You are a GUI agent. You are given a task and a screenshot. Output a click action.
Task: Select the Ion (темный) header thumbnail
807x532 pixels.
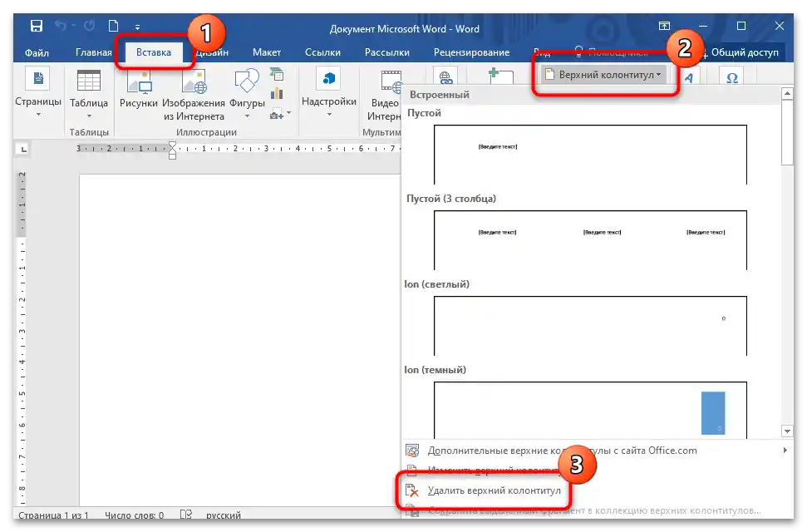click(590, 408)
